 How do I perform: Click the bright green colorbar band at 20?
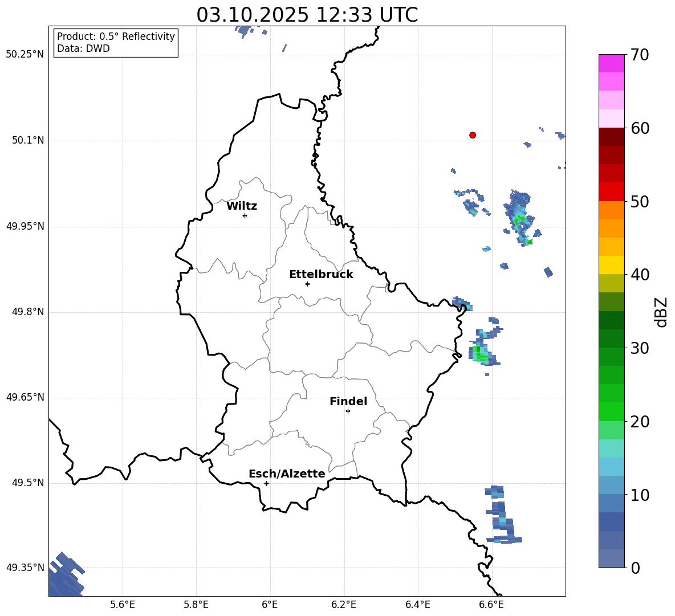click(611, 411)
